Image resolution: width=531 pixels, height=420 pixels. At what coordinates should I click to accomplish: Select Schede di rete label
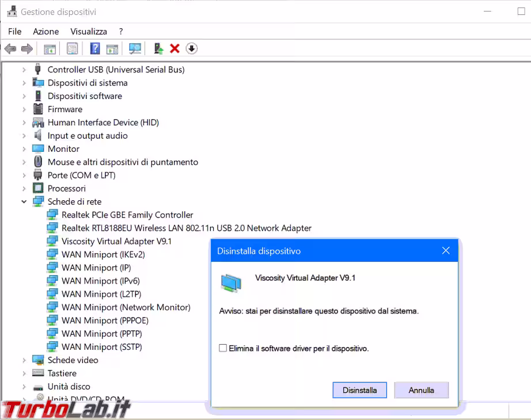[74, 202]
